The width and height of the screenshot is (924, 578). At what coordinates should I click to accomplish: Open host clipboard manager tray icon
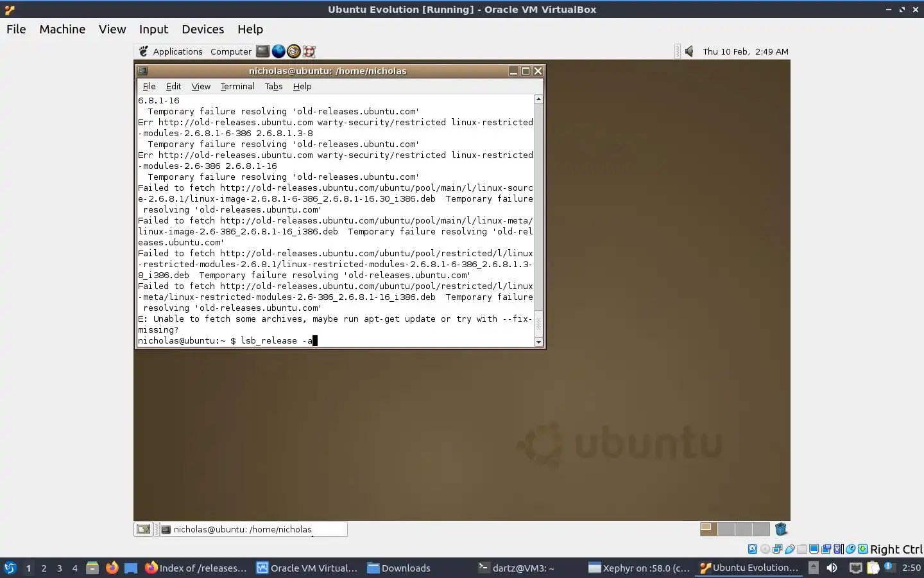(x=873, y=568)
